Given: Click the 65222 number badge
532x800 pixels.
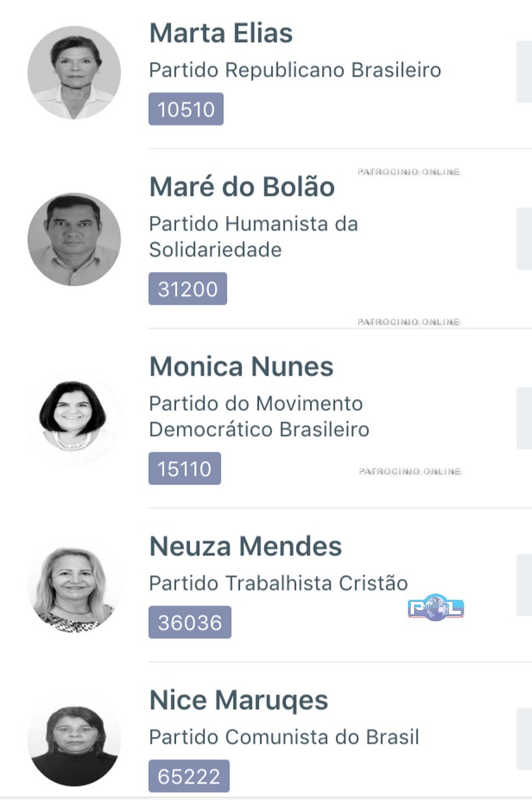Looking at the screenshot, I should coord(189,776).
